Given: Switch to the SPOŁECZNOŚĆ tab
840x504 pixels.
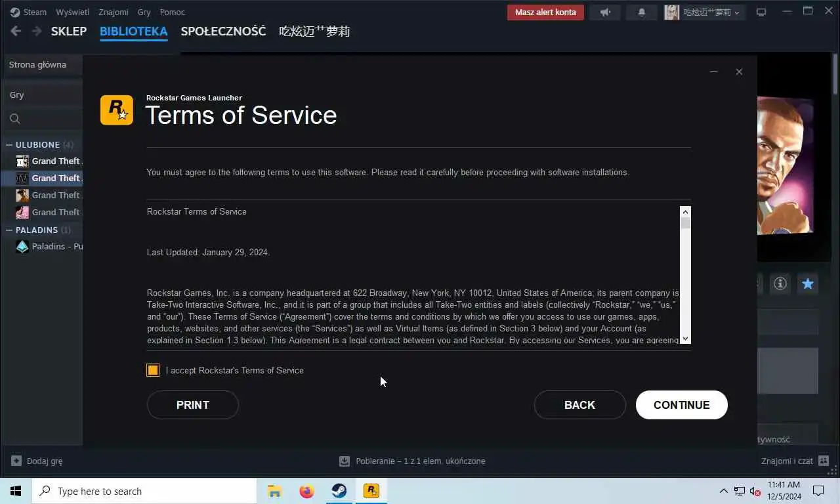Looking at the screenshot, I should point(224,31).
